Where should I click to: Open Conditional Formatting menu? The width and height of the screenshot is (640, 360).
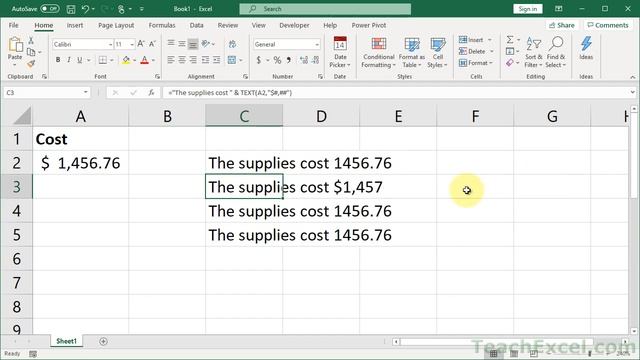coord(379,53)
